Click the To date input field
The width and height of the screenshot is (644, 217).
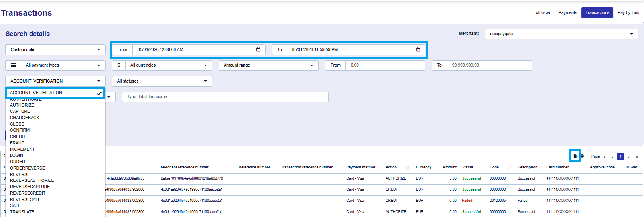click(x=349, y=49)
